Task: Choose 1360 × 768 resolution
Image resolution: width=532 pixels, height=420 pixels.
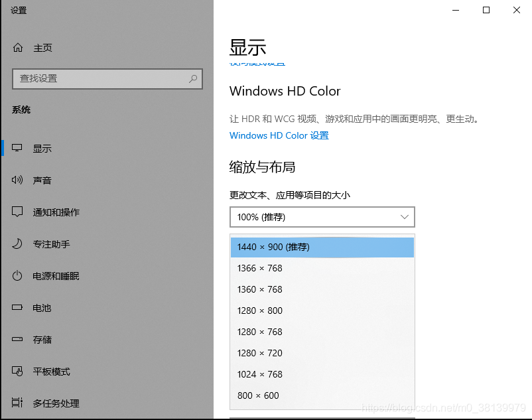Action: (322, 289)
